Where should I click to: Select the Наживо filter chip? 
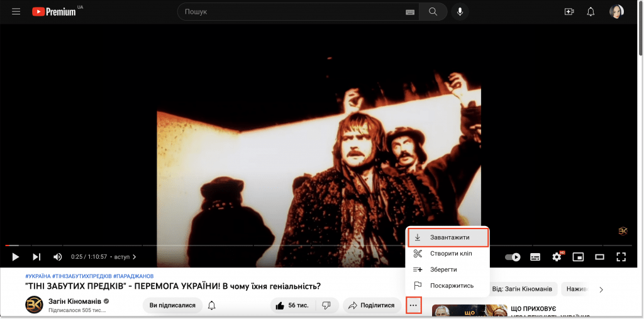[577, 289]
